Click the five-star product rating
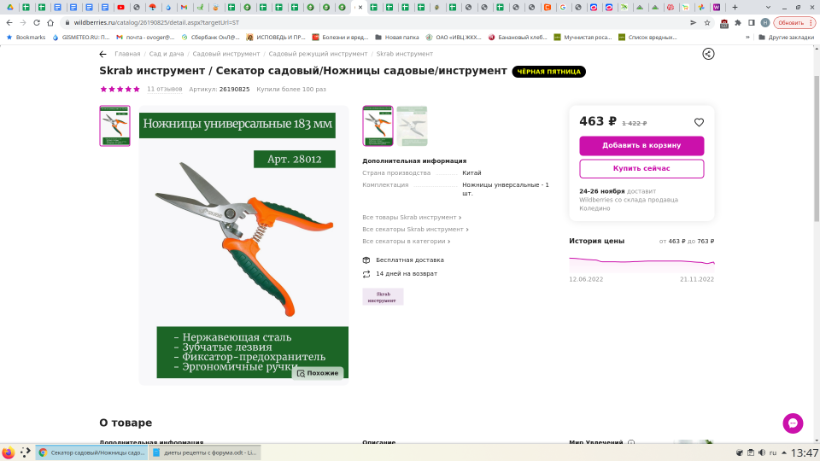This screenshot has height=461, width=820. [120, 89]
